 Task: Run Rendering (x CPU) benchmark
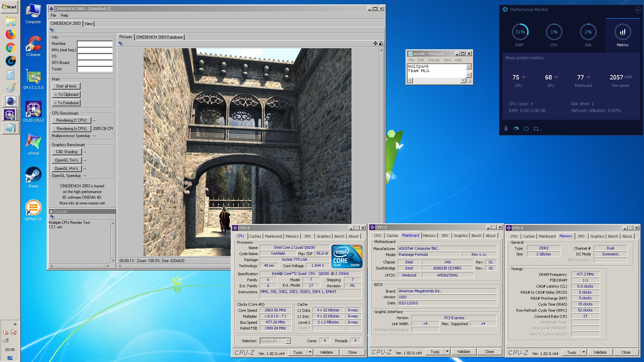pos(71,129)
